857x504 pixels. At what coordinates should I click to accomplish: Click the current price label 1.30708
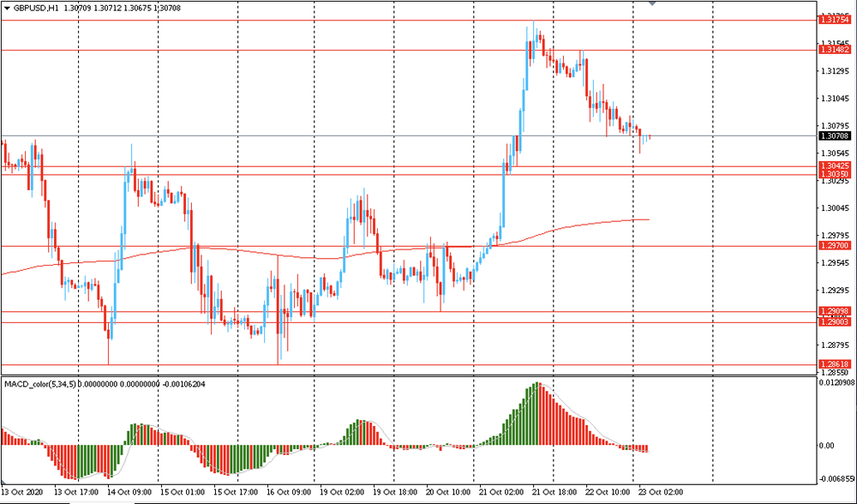pyautogui.click(x=834, y=135)
